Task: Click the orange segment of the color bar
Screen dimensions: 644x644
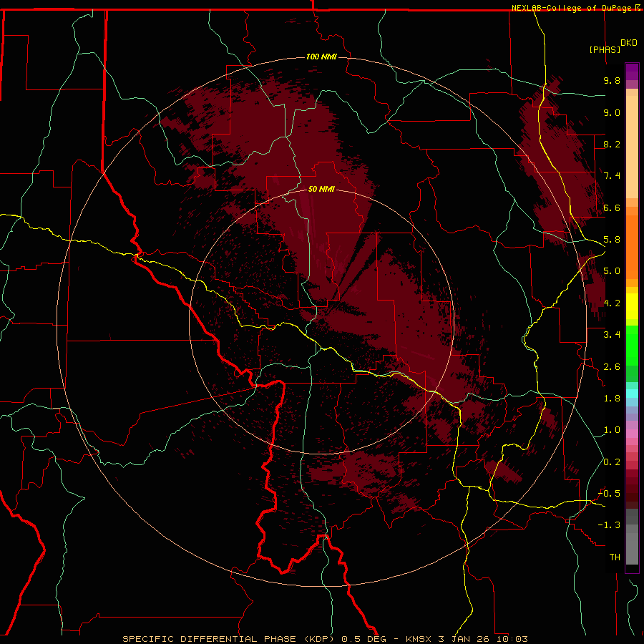Action: (x=632, y=248)
